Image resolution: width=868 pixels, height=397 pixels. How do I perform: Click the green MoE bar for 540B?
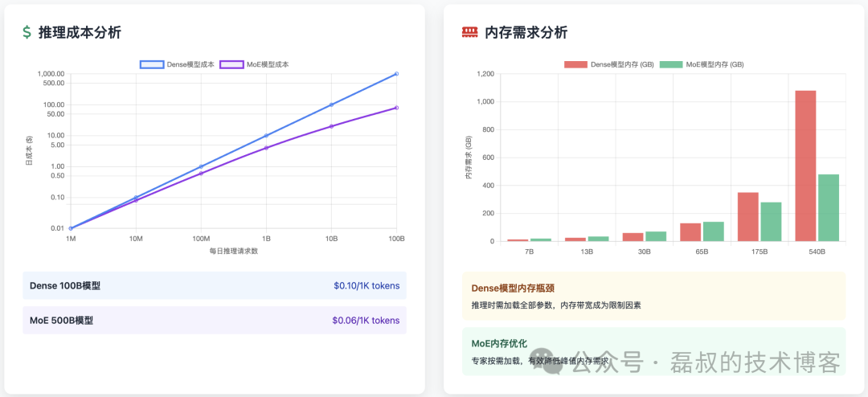pos(829,207)
